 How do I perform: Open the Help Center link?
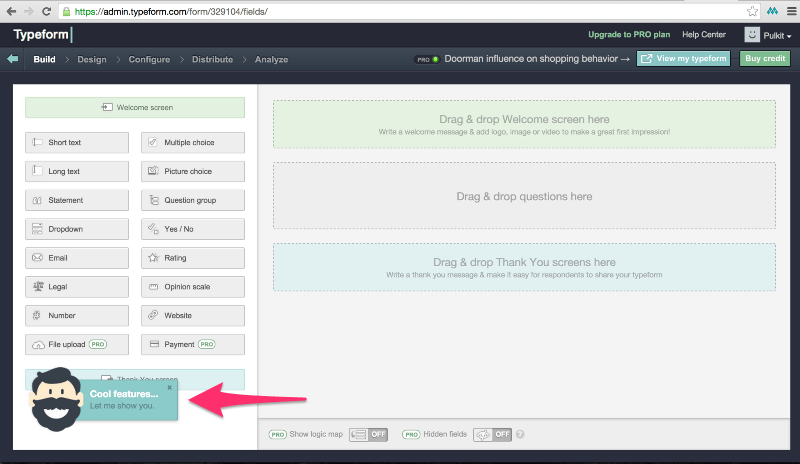coord(704,35)
